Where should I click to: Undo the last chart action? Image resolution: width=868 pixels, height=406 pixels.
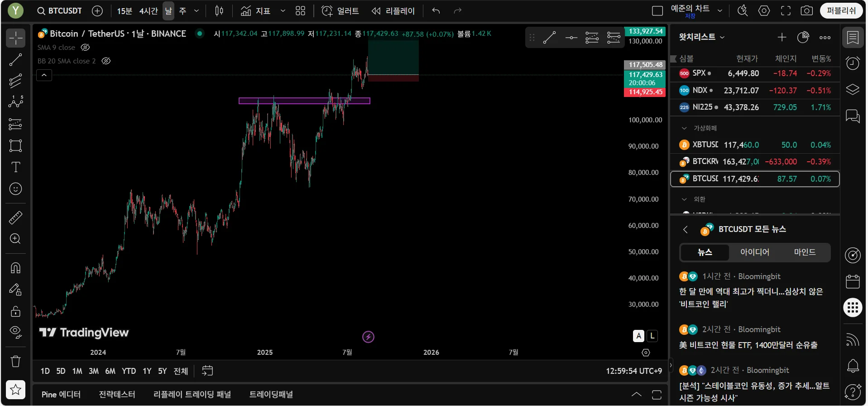pos(436,11)
